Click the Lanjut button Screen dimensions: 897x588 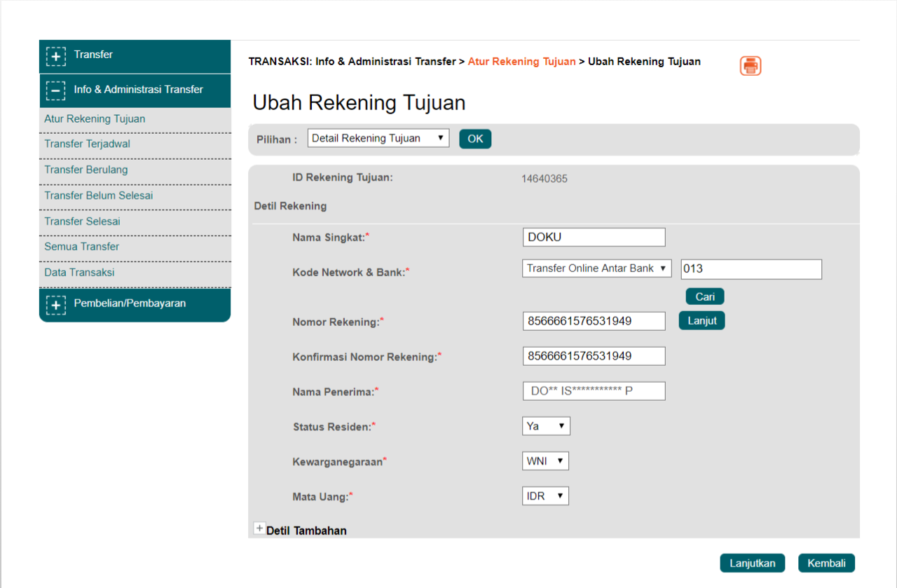click(x=701, y=320)
